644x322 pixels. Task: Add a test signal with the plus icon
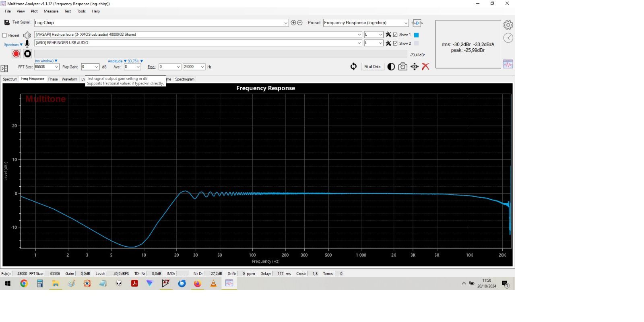pyautogui.click(x=293, y=23)
